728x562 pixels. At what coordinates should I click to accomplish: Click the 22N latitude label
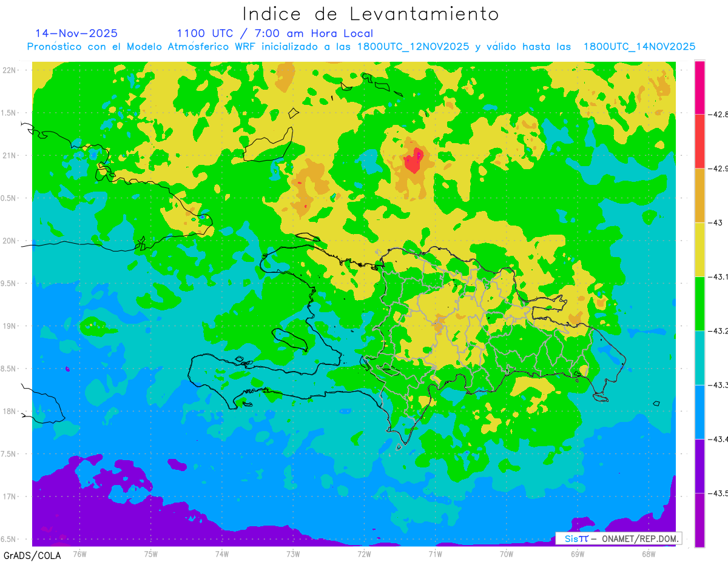(x=10, y=70)
